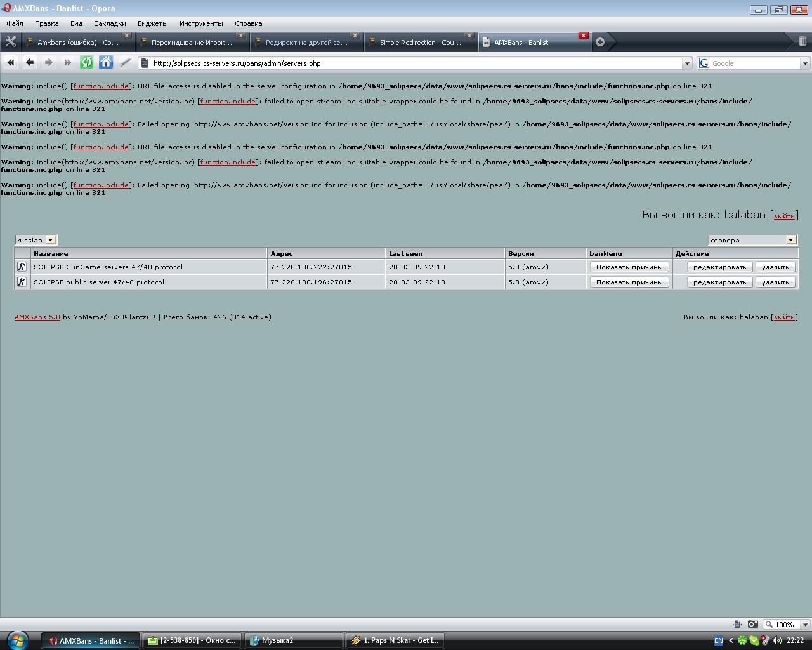Go back one page with the back arrow

(30, 62)
